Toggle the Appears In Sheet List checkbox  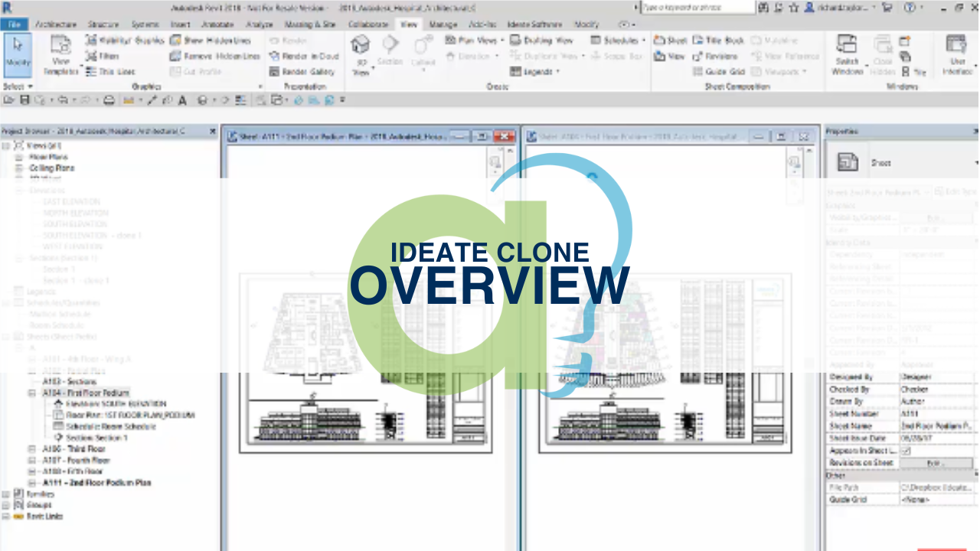(x=906, y=452)
